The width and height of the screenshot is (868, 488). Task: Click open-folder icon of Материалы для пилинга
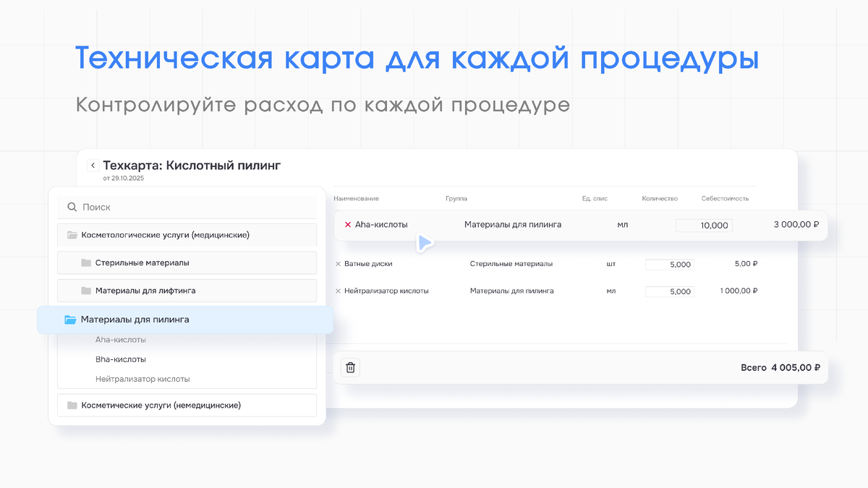pos(70,320)
